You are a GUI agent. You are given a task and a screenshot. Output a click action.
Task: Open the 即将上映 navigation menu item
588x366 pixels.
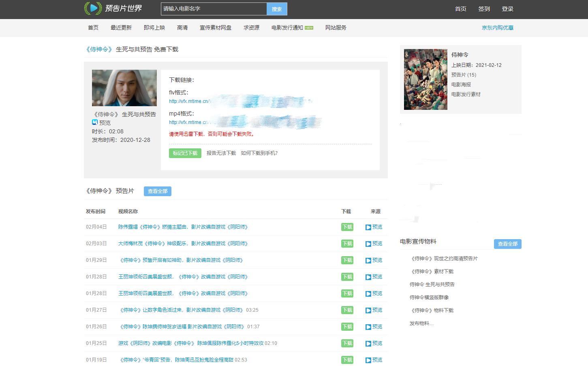coord(154,27)
